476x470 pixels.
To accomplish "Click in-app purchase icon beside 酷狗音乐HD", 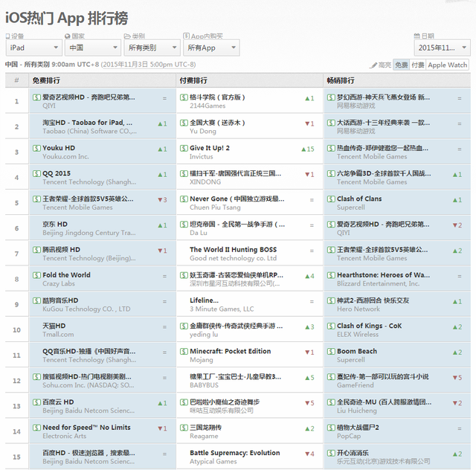I will click(36, 300).
